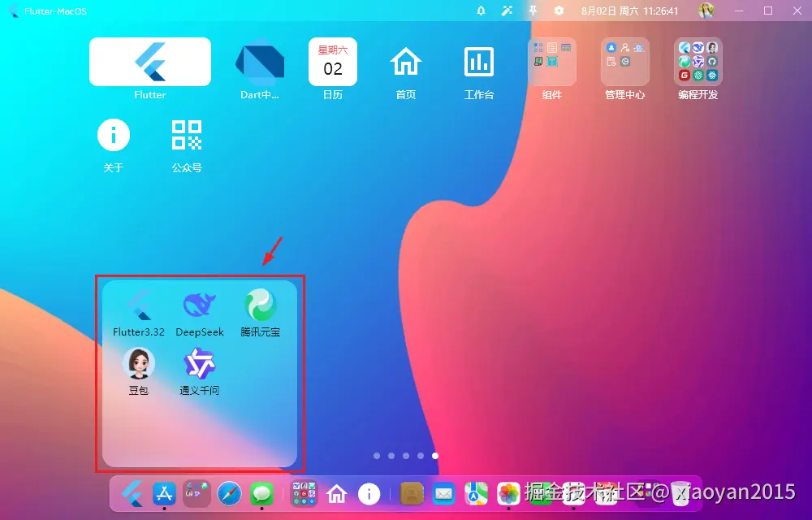Image resolution: width=812 pixels, height=520 pixels.
Task: Open the AI apps folder in dock
Action: point(197,493)
